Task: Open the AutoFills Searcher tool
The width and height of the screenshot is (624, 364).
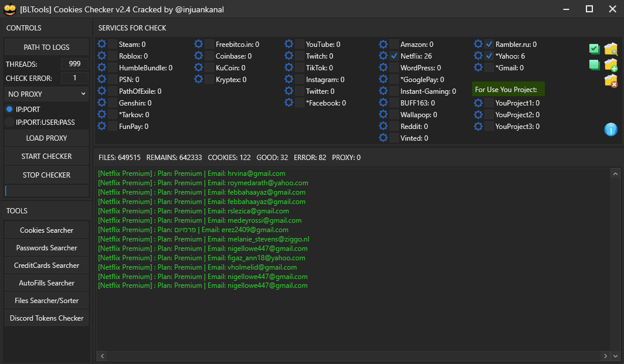Action: 47,283
